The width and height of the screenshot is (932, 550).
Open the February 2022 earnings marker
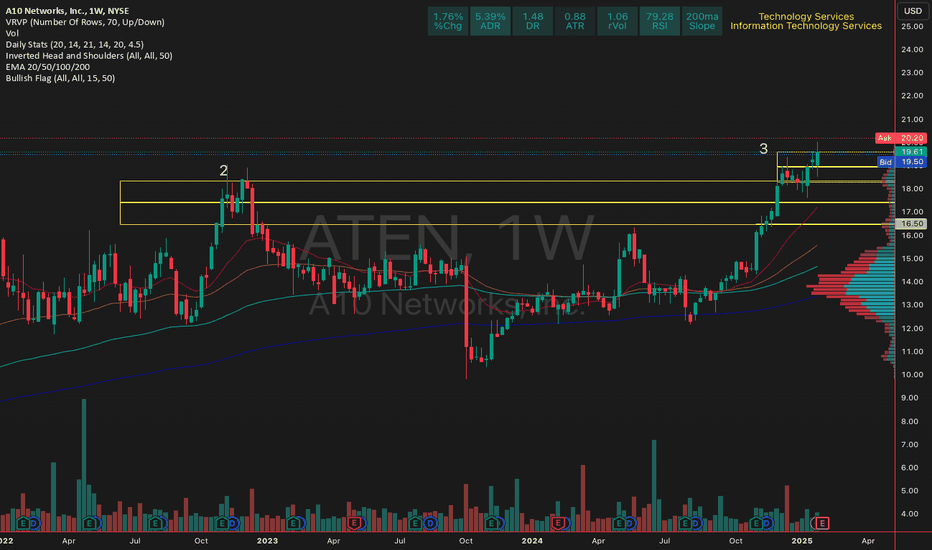[x=23, y=523]
